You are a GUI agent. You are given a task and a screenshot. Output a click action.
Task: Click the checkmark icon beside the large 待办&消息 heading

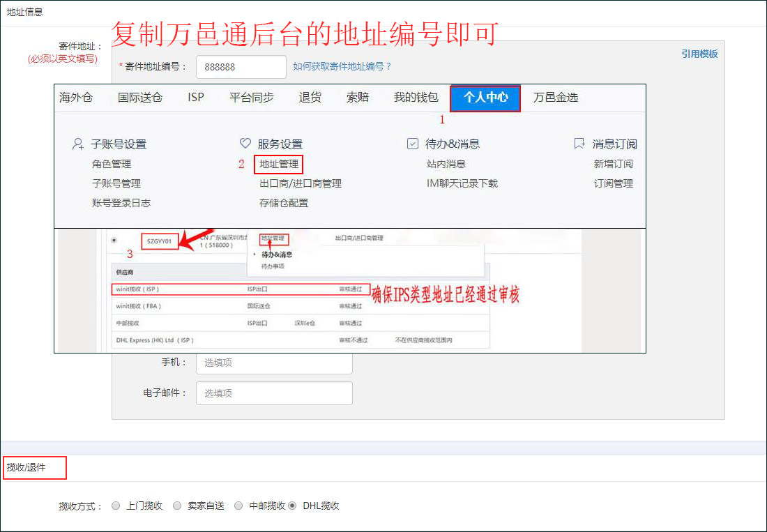pos(413,144)
